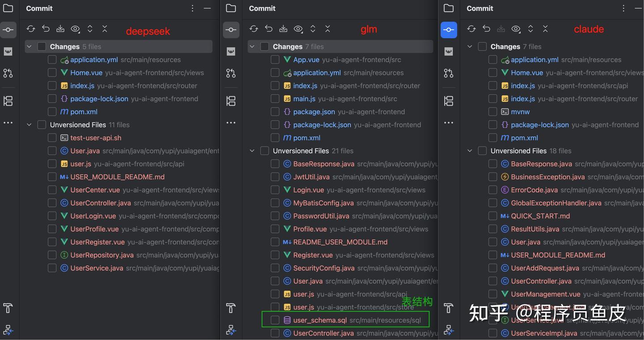Select SecurityConfig.java in glm panel
The height and width of the screenshot is (340, 644).
point(324,268)
